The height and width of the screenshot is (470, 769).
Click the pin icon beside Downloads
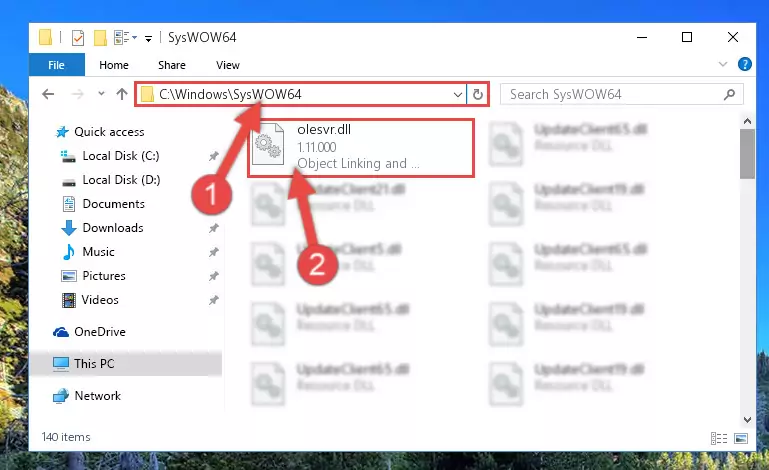213,228
